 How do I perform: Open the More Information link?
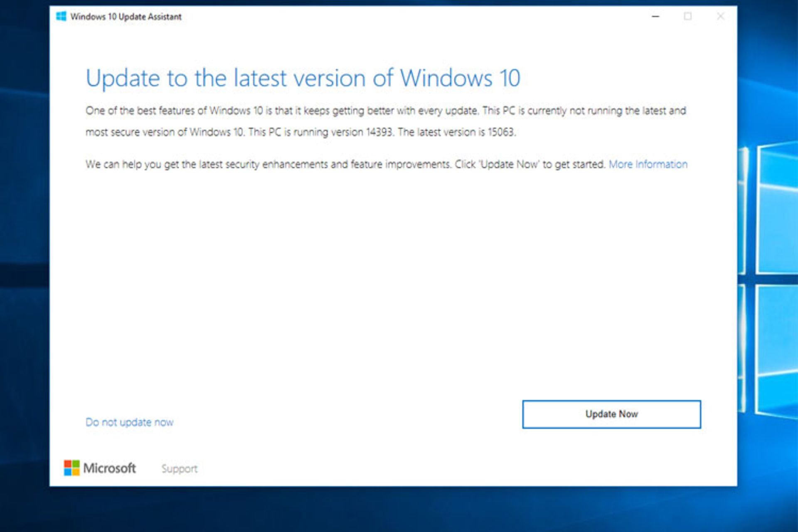tap(648, 165)
